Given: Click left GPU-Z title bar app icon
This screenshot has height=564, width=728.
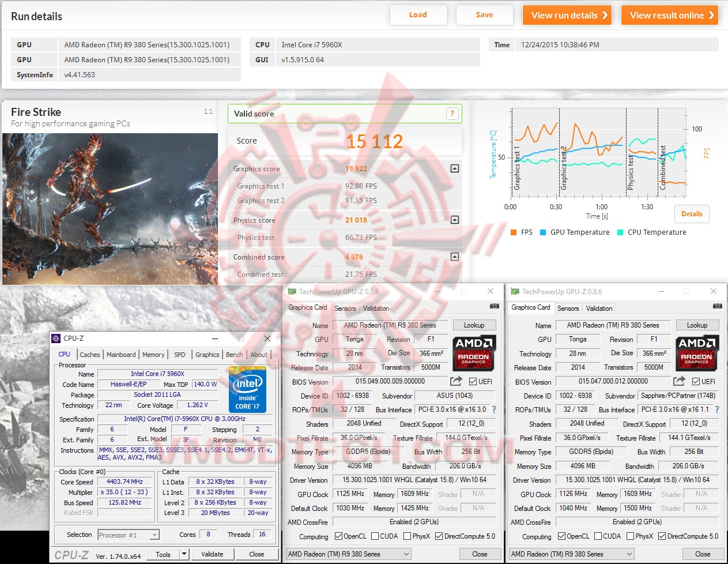Looking at the screenshot, I should 292,292.
